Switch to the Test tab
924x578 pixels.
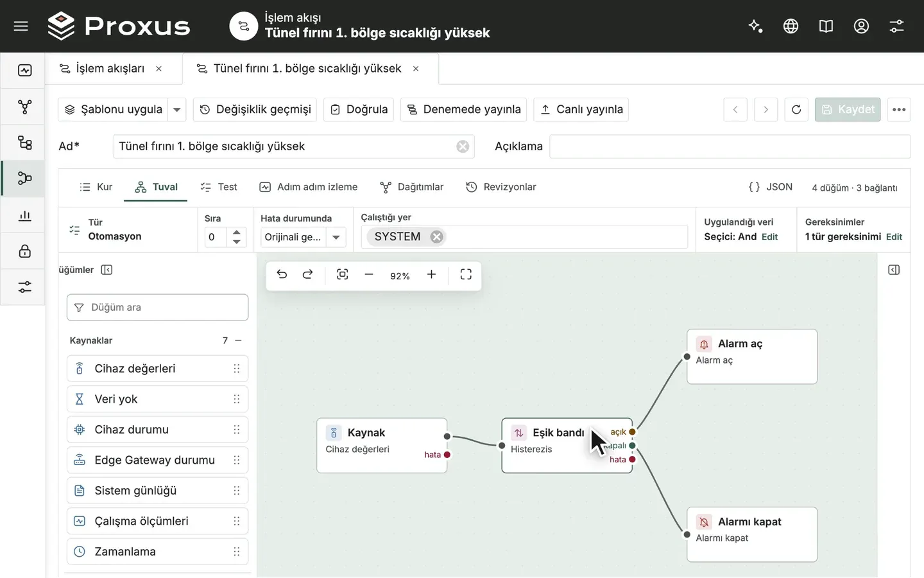click(x=219, y=187)
